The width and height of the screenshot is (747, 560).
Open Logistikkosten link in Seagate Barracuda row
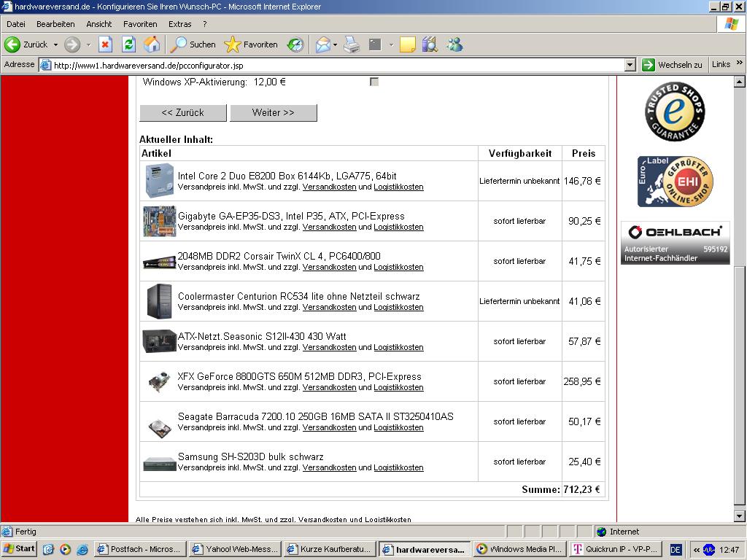[398, 427]
